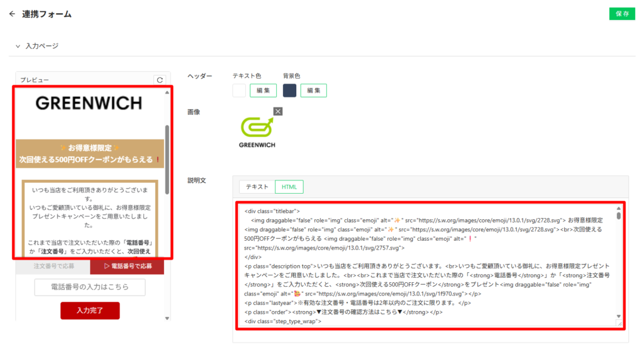Click the プレビュー panel title
This screenshot has height=347, width=644.
[35, 80]
